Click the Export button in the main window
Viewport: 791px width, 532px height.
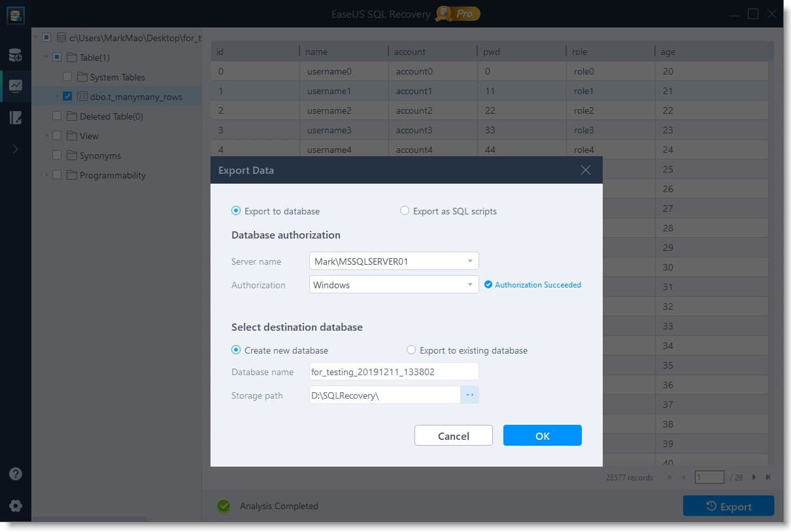(729, 507)
